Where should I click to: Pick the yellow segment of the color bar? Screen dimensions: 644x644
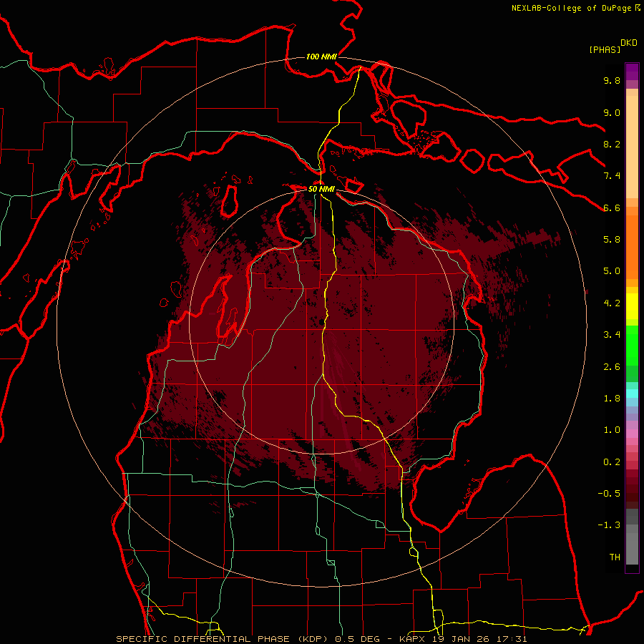tap(632, 306)
